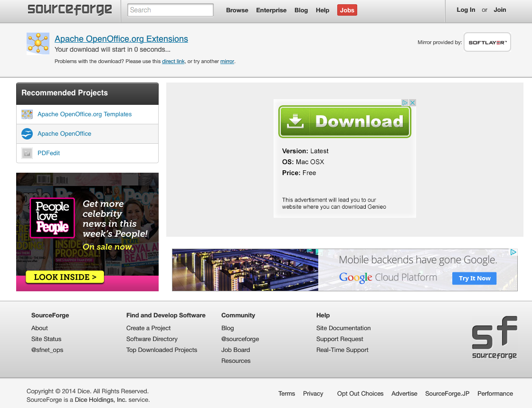This screenshot has width=532, height=408.
Task: Open the Enterprise menu item
Action: click(271, 10)
